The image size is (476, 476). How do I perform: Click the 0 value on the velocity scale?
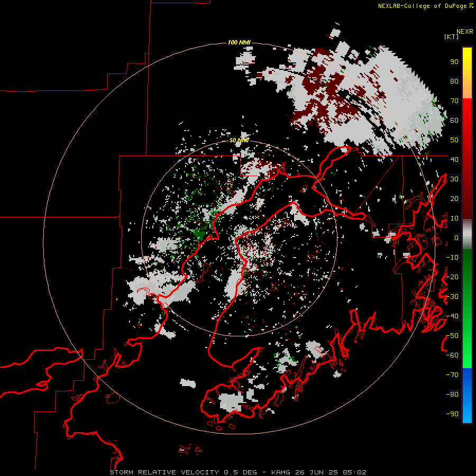456,237
